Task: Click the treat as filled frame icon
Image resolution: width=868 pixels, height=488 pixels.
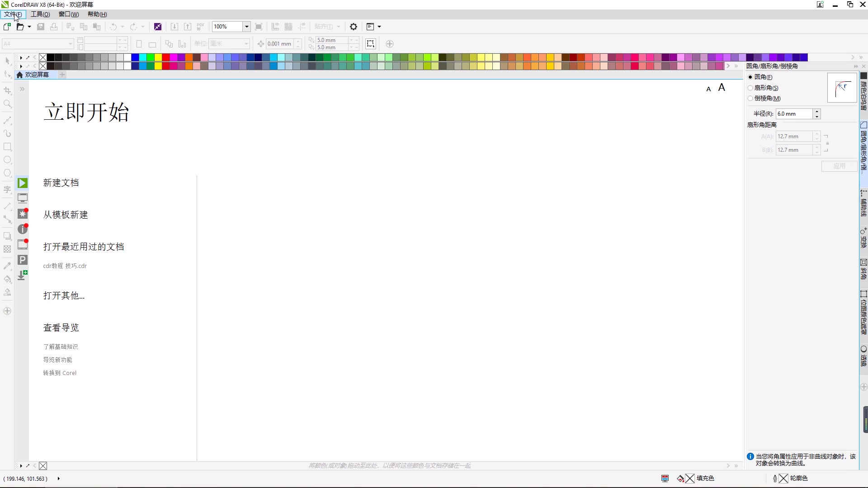Action: (371, 44)
